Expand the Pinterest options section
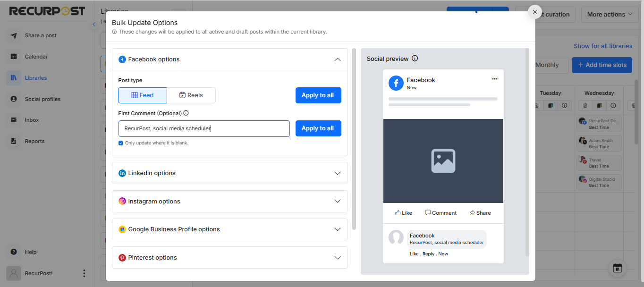This screenshot has width=644, height=287. [230, 258]
